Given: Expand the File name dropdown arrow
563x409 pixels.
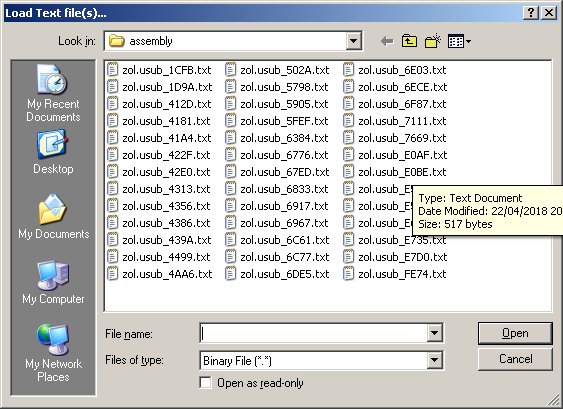Looking at the screenshot, I should coord(434,333).
